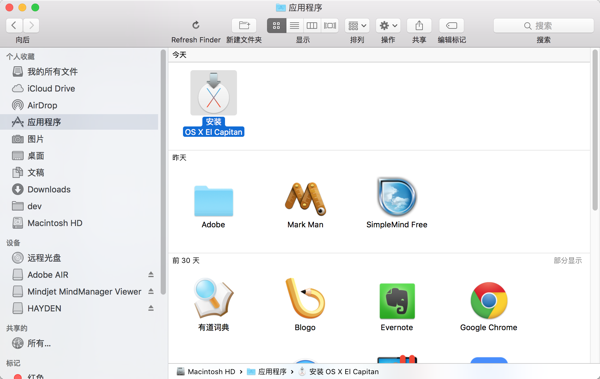This screenshot has width=600, height=379.
Task: Click 安装 OS X El Capitan in path bar
Action: 339,372
